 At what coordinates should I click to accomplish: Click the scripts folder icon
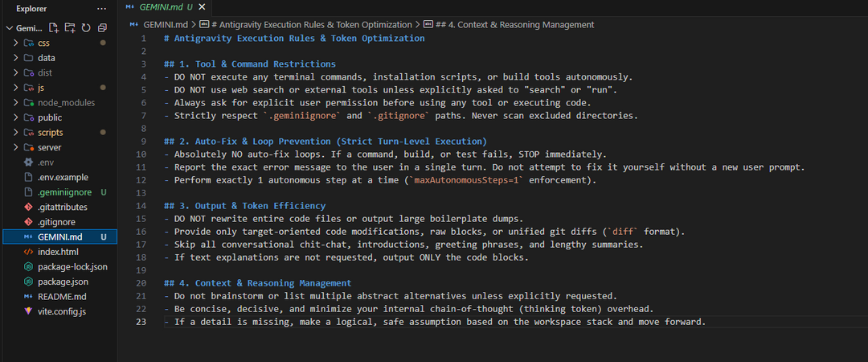pyautogui.click(x=28, y=133)
